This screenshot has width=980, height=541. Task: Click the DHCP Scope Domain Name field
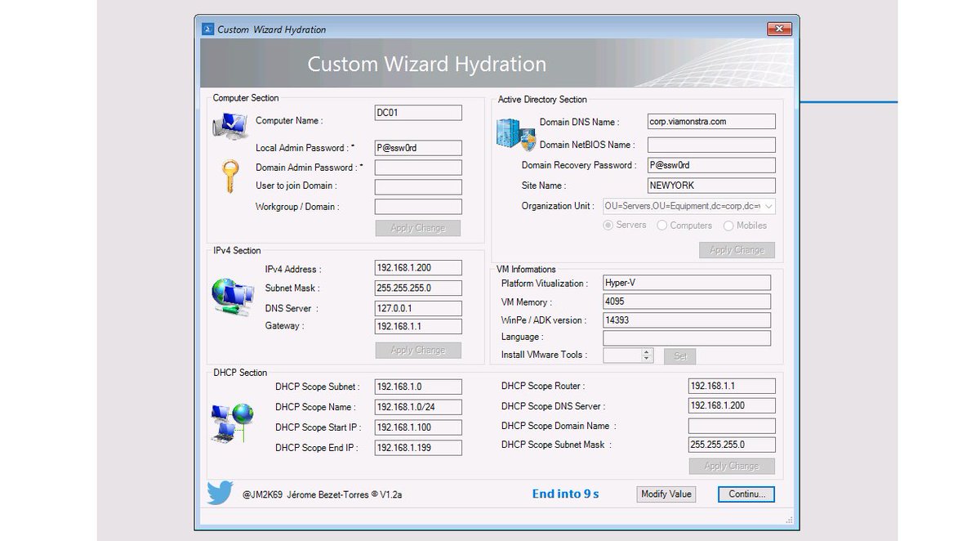pyautogui.click(x=732, y=426)
